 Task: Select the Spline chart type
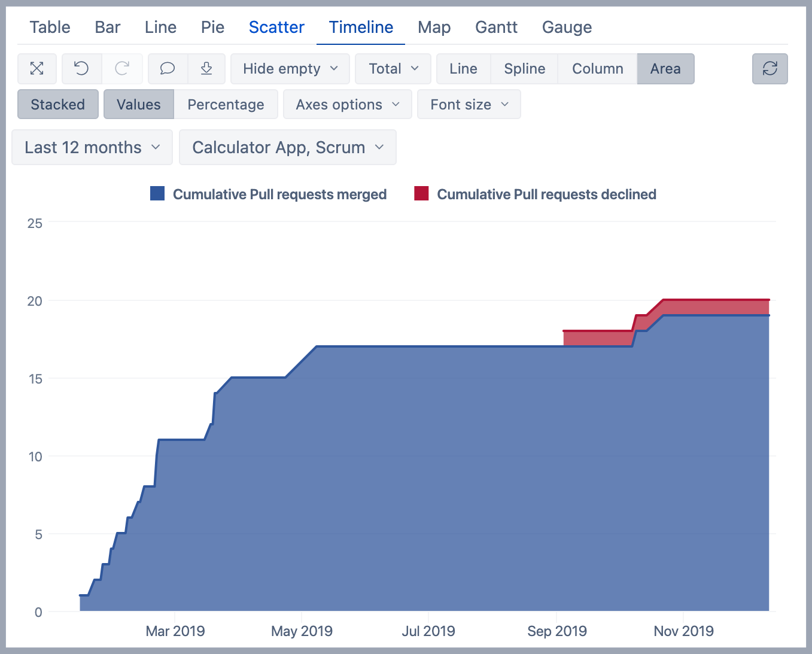point(524,69)
